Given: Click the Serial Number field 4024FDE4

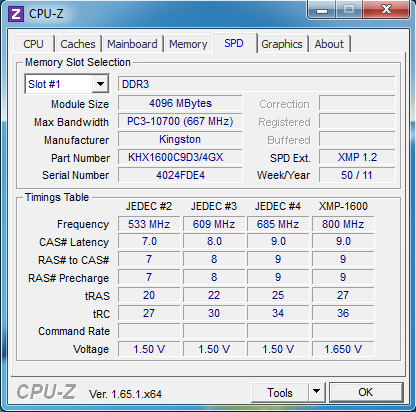Looking at the screenshot, I should (x=180, y=175).
